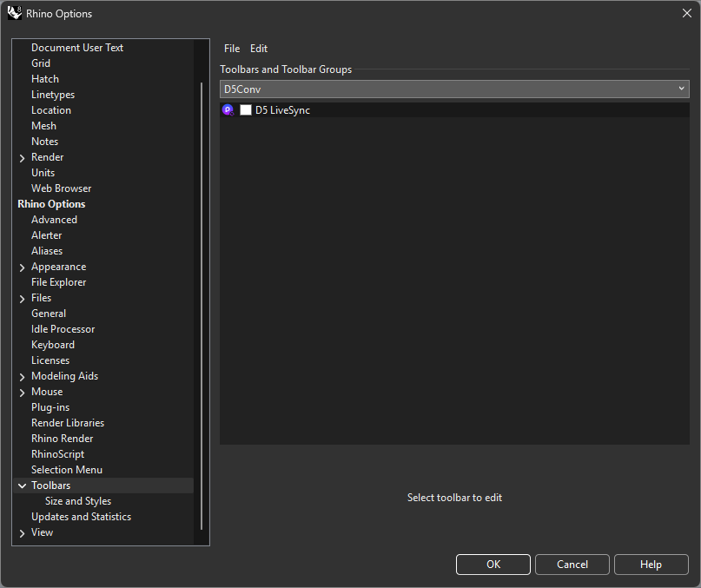Collapse the Toolbars tree node
The image size is (701, 588).
coord(22,486)
